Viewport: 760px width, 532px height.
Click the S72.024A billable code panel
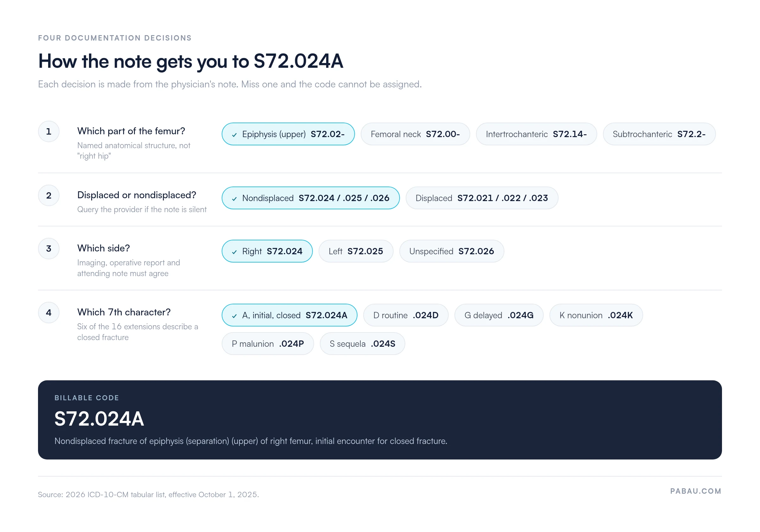(x=380, y=420)
